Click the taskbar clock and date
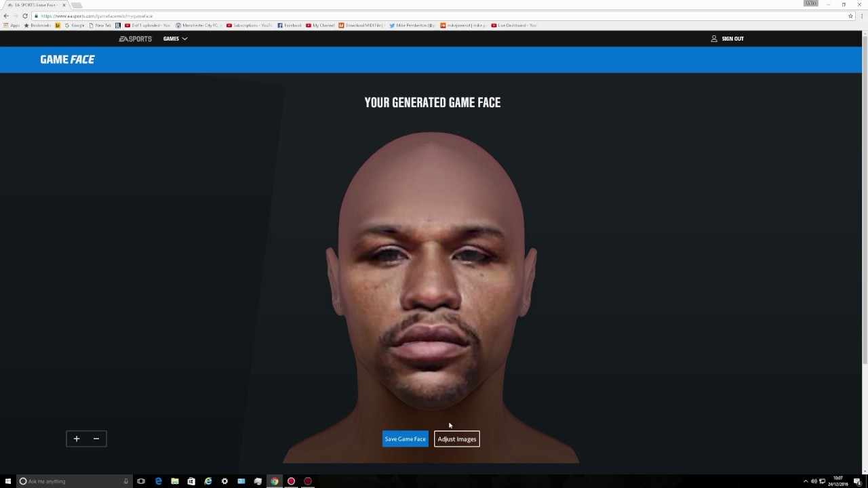The height and width of the screenshot is (488, 868). point(838,481)
